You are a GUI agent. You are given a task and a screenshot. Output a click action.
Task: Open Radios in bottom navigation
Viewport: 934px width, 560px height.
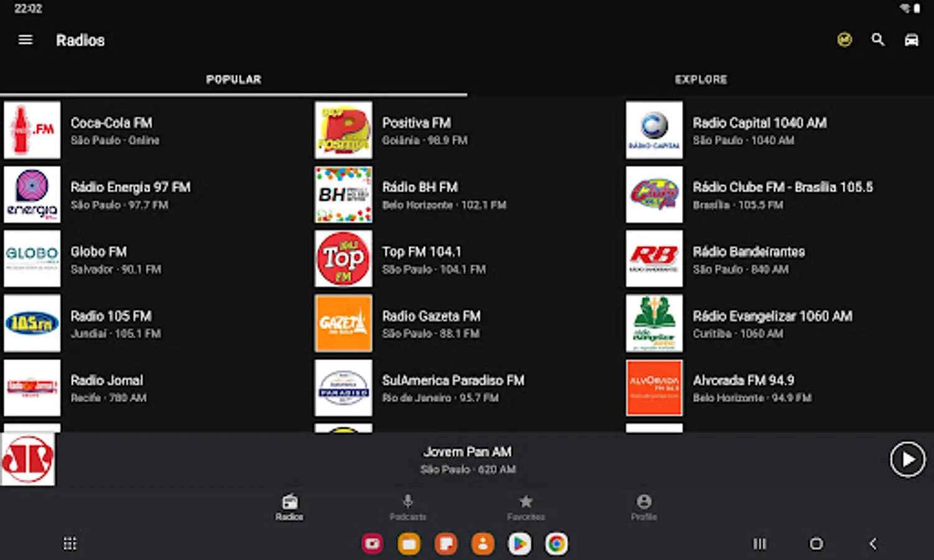click(289, 507)
